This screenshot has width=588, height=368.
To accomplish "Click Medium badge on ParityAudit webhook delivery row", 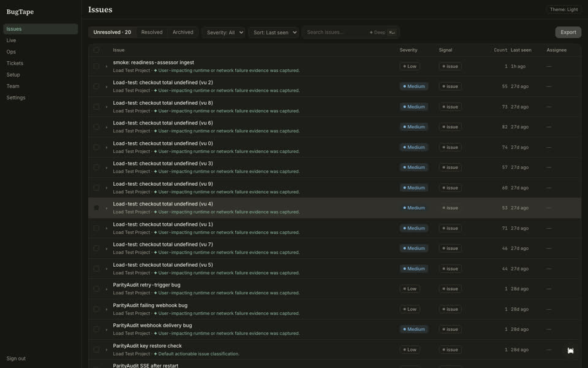I will pos(413,329).
